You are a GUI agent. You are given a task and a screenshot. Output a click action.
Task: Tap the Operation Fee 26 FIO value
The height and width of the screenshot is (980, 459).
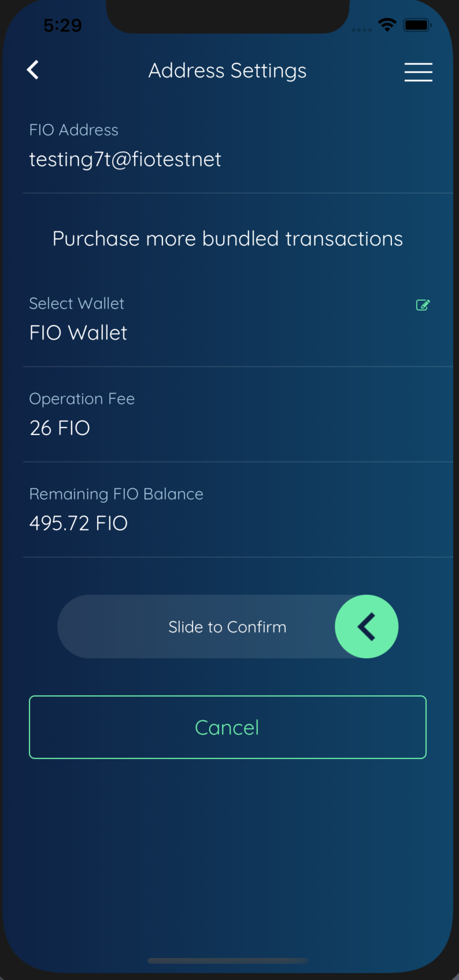coord(60,428)
